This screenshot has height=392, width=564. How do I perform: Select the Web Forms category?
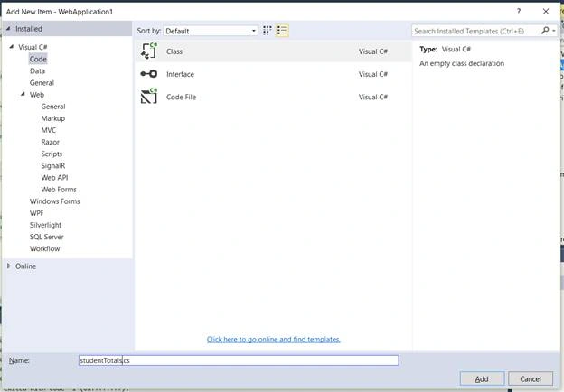click(x=59, y=190)
